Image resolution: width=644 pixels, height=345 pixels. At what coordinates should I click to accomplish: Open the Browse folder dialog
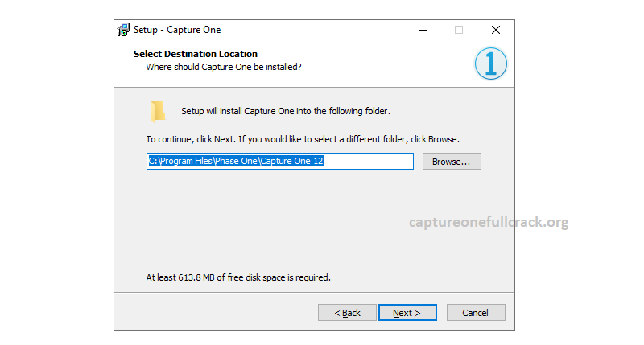coord(452,161)
